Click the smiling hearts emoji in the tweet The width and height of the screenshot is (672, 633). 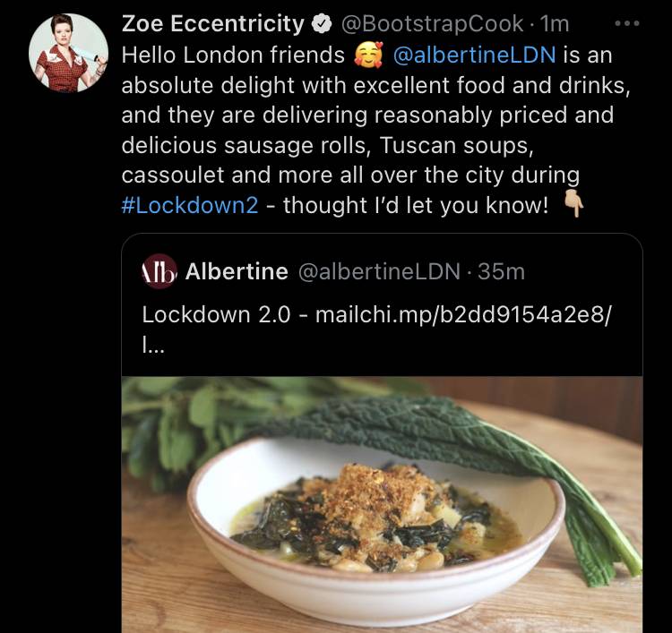coord(368,56)
